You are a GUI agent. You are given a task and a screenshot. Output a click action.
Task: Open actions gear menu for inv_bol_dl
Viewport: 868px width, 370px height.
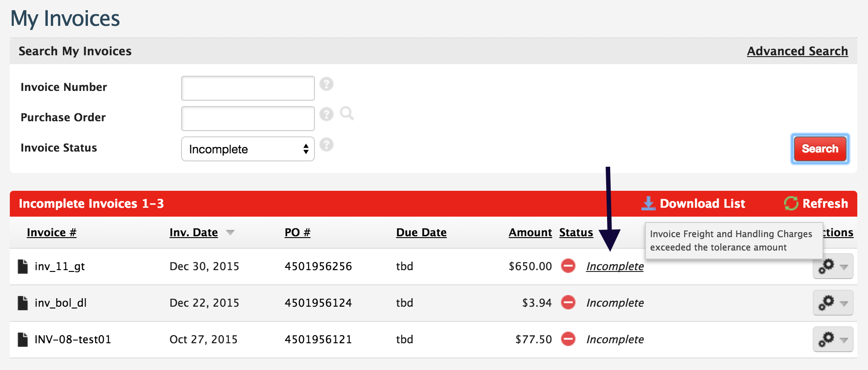coord(832,303)
